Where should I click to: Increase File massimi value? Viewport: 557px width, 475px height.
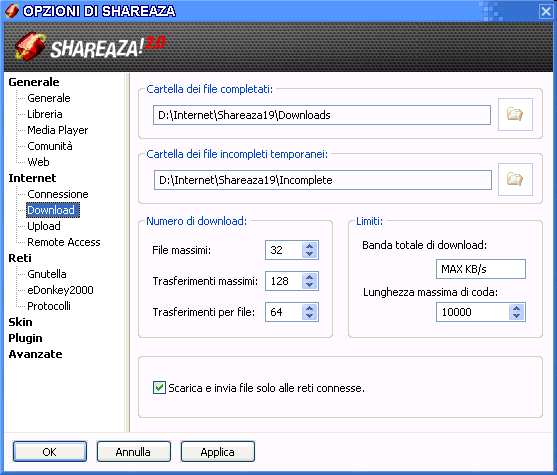click(309, 246)
